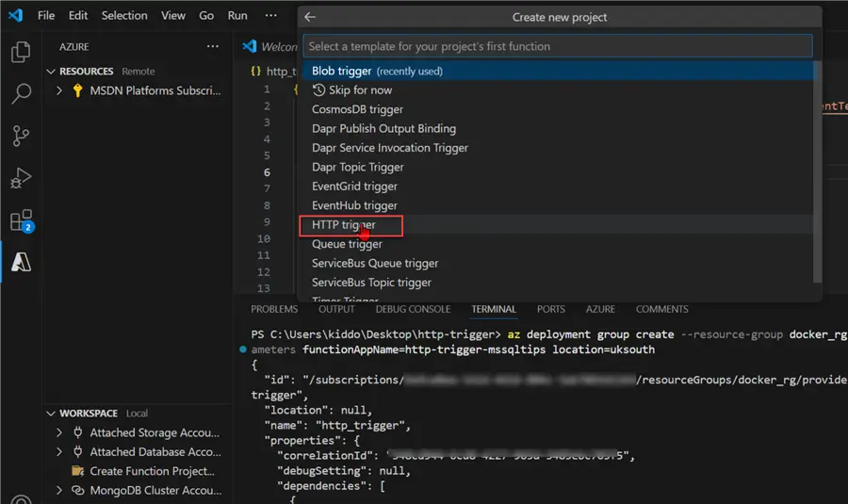The width and height of the screenshot is (848, 504).
Task: Open Source Control view
Action: click(x=21, y=136)
